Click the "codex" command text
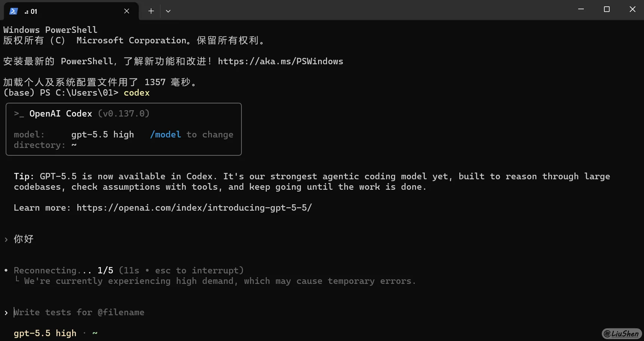 [x=137, y=93]
